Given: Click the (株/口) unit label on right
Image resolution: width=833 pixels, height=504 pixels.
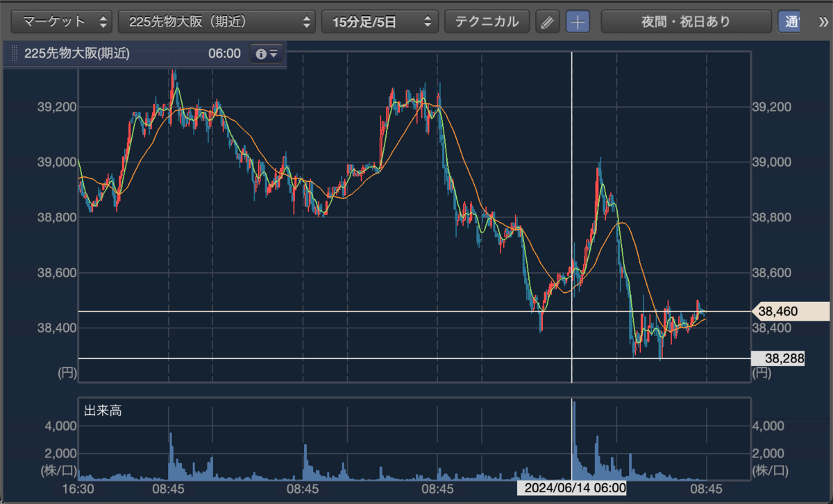Looking at the screenshot, I should (x=771, y=471).
